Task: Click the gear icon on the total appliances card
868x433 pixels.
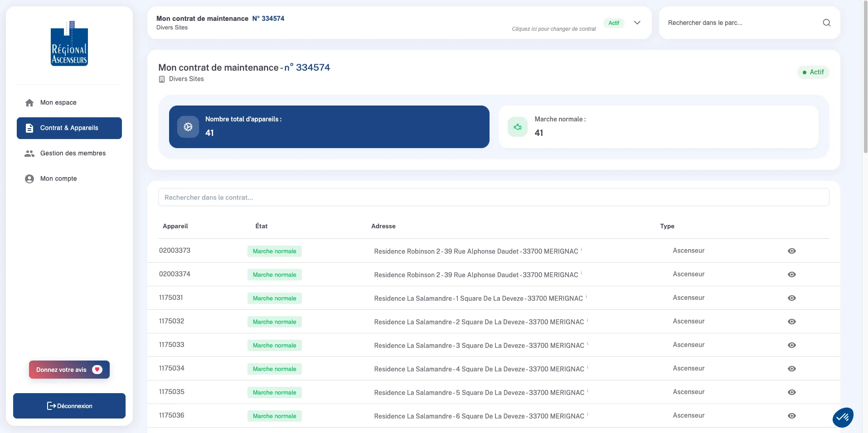Action: tap(187, 127)
